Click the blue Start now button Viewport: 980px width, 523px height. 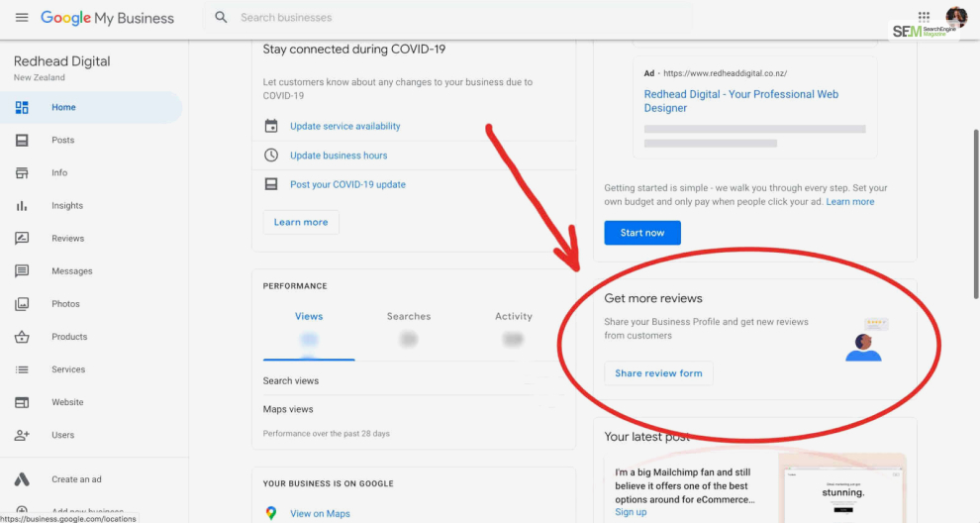tap(642, 233)
